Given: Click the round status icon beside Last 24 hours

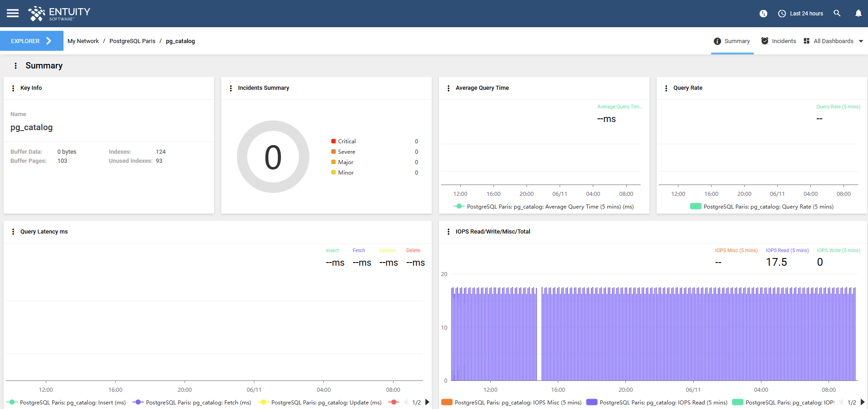Looking at the screenshot, I should [763, 14].
